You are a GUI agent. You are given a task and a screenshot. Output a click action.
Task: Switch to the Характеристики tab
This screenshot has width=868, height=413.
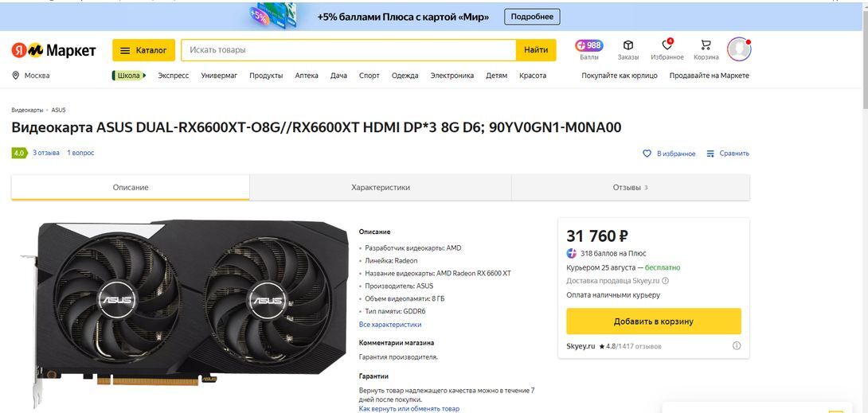tap(380, 188)
